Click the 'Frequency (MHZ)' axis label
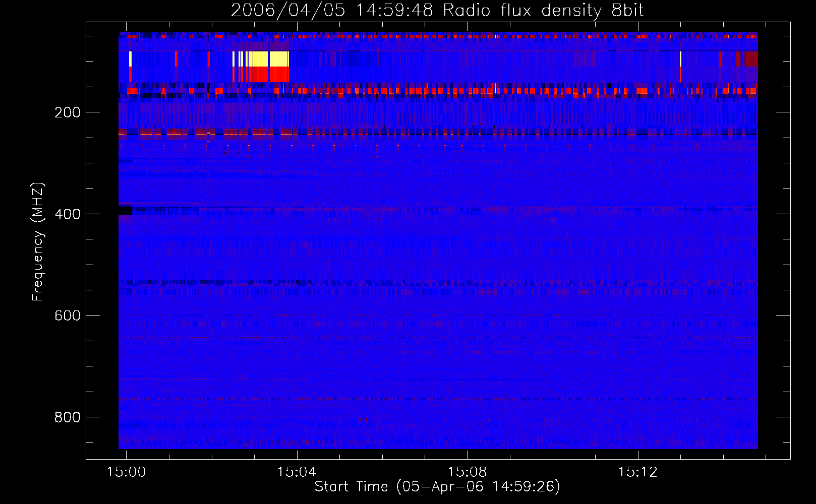 [38, 242]
